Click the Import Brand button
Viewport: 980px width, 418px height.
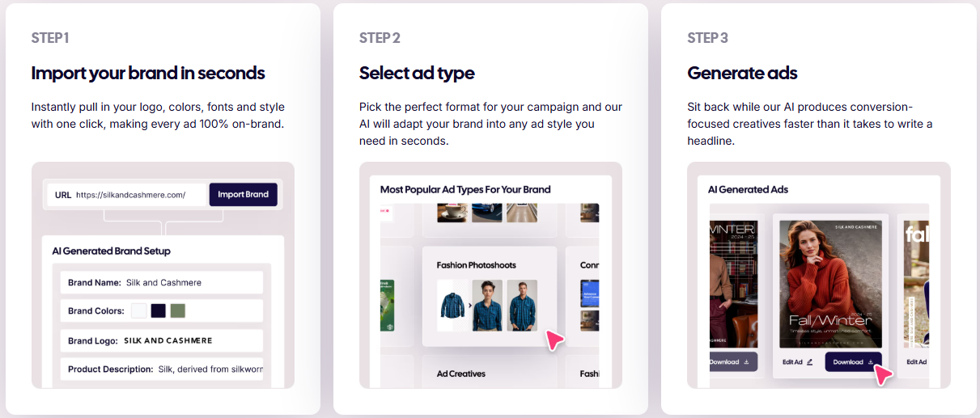(243, 195)
